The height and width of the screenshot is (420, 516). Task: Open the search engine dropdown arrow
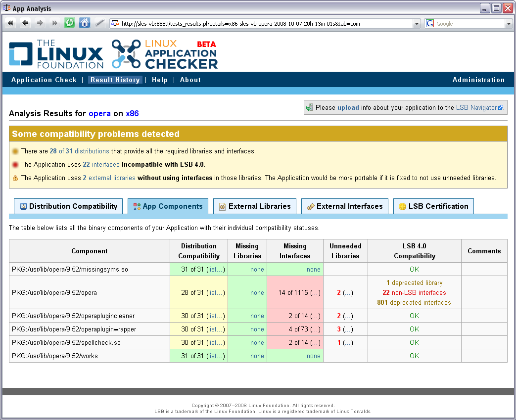[509, 24]
